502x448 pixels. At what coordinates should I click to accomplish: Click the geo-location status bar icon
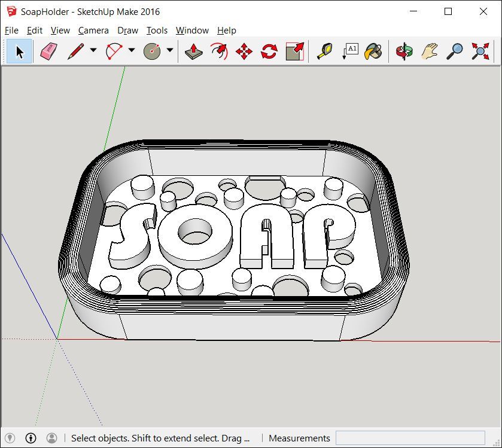10,438
